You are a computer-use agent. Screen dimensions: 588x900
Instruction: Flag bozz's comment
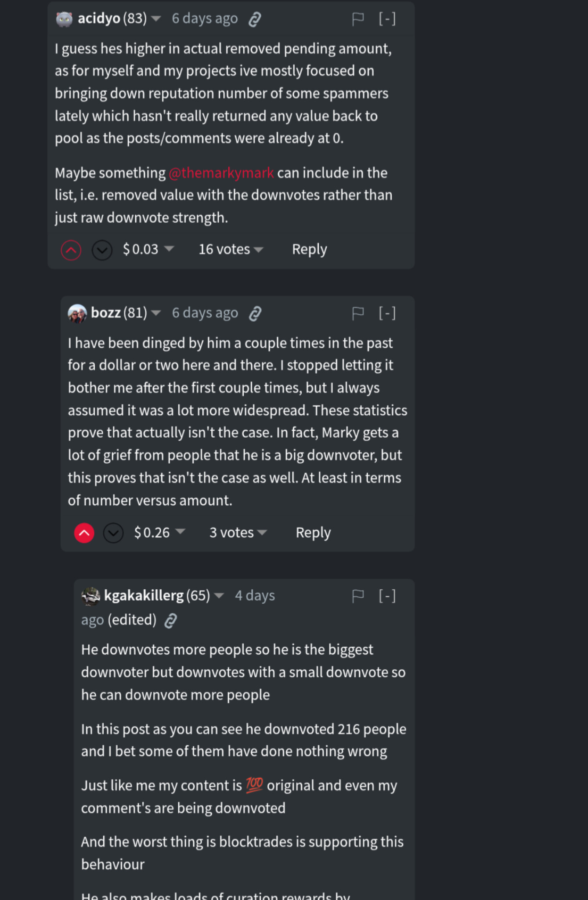pos(358,313)
